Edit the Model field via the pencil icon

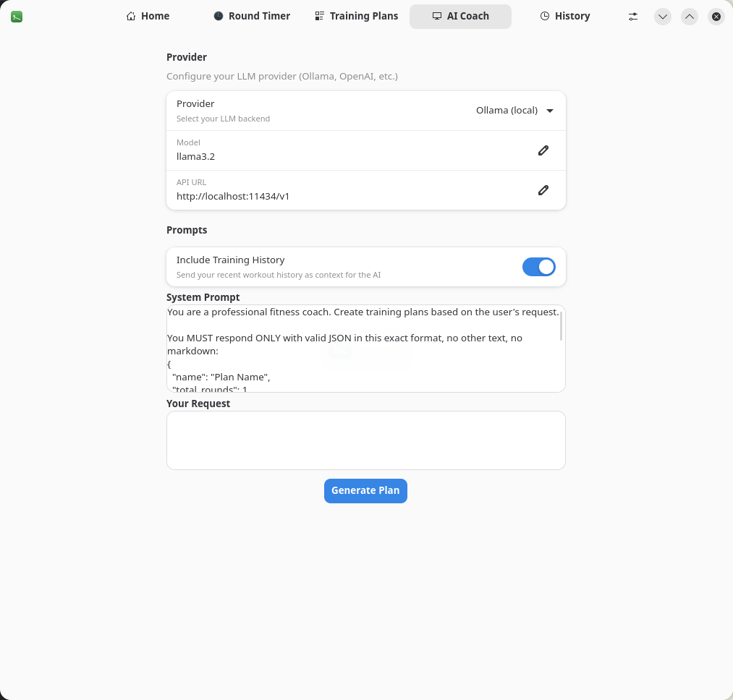click(543, 150)
